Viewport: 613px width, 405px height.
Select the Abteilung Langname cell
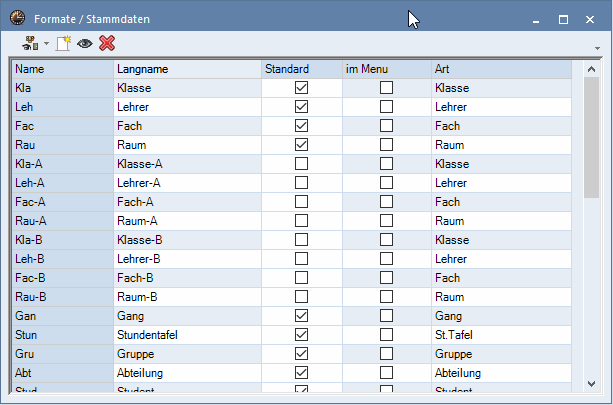pos(187,373)
